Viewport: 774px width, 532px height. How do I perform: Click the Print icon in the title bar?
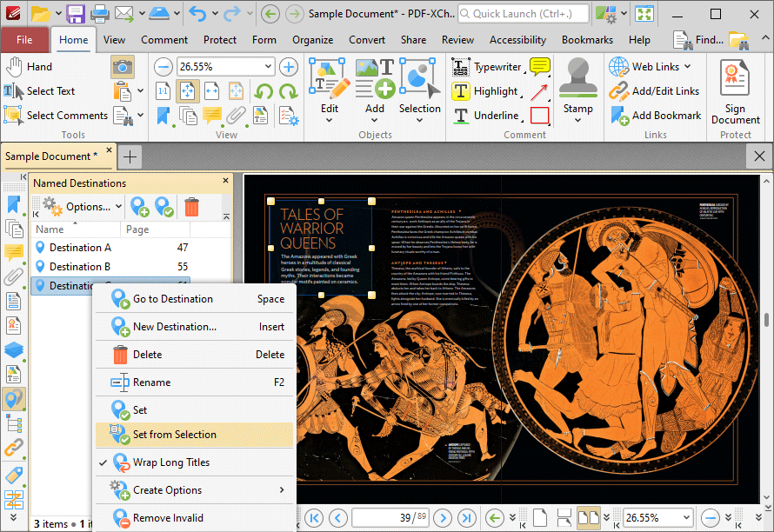[99, 14]
